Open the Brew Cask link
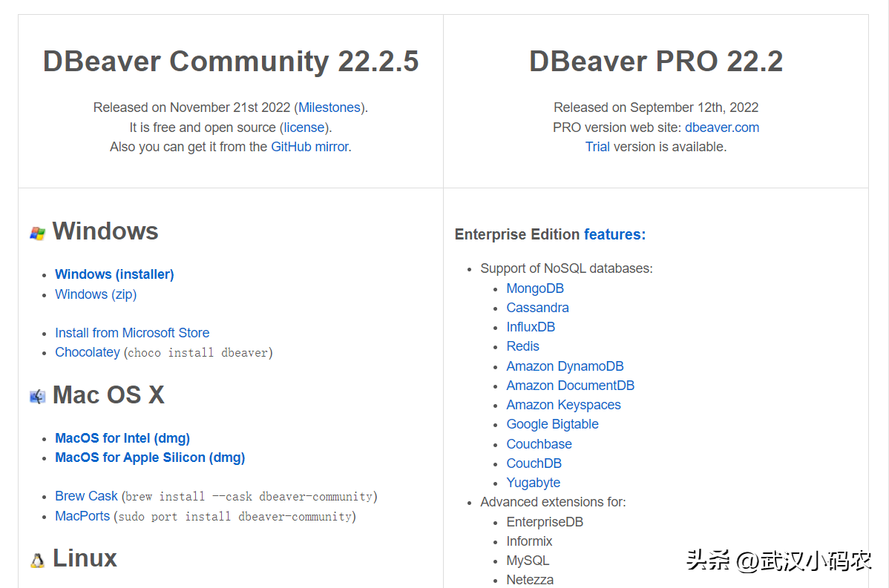889x588 pixels. click(x=86, y=495)
